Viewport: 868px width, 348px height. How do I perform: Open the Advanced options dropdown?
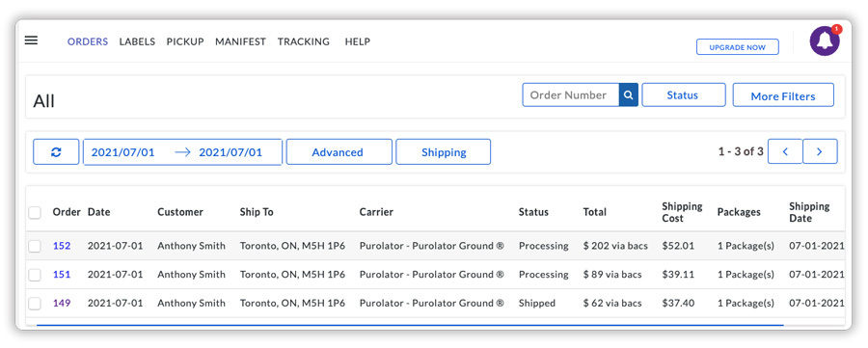click(x=339, y=152)
